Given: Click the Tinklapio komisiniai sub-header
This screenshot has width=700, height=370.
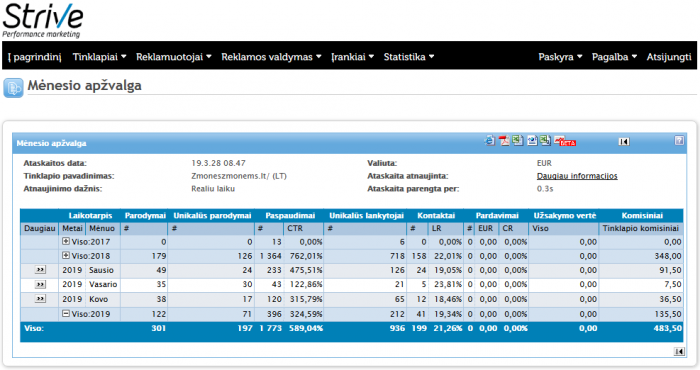Looking at the screenshot, I should (641, 229).
